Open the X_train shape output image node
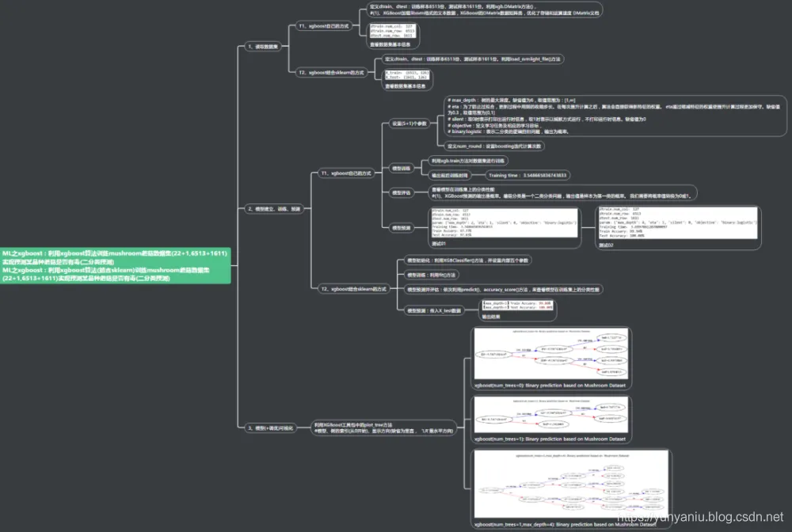This screenshot has width=792, height=532. [x=406, y=80]
